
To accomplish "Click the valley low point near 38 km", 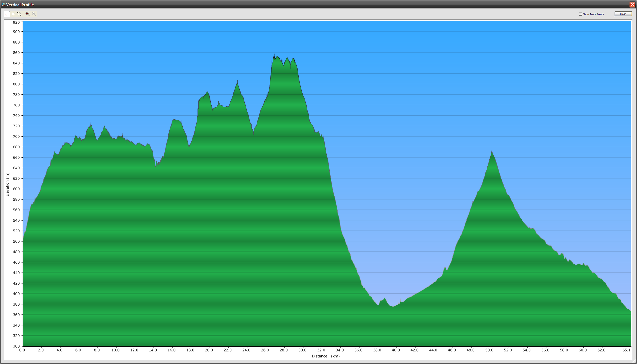I will pos(378,305).
